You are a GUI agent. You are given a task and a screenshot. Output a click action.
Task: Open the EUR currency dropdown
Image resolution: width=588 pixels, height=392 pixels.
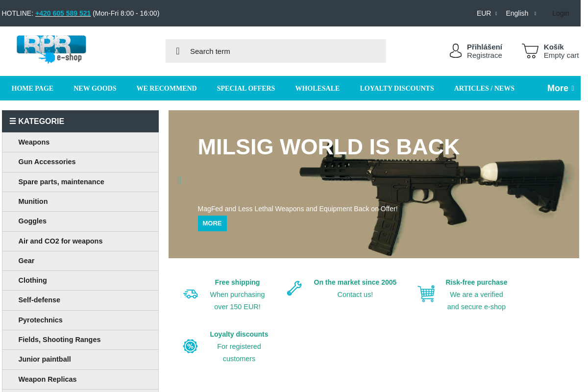click(487, 13)
